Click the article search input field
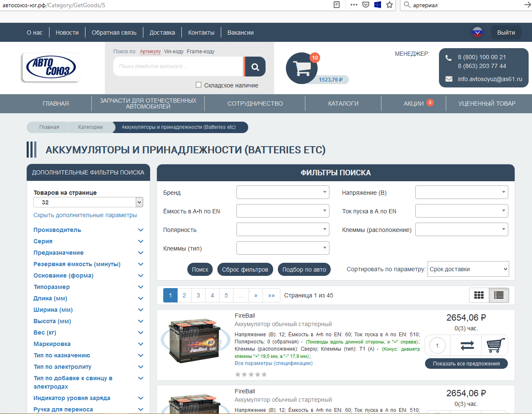Viewport: 532px width, 414px height. point(178,66)
